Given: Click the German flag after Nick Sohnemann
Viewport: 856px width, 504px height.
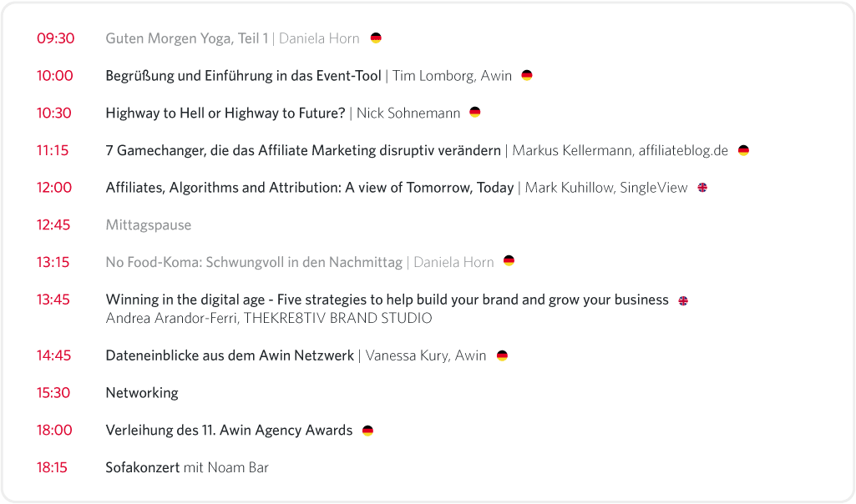Looking at the screenshot, I should 475,113.
